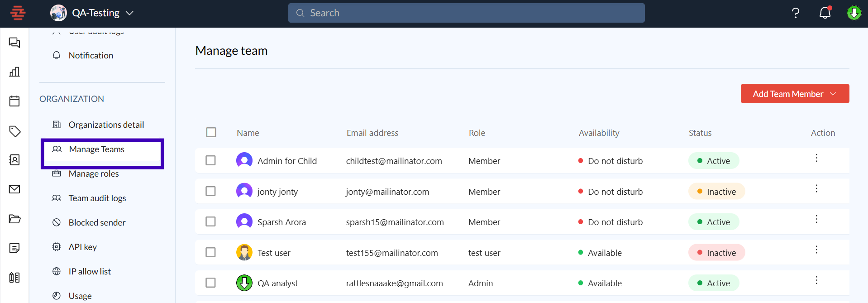This screenshot has width=868, height=303.
Task: Click the help question mark icon
Action: pyautogui.click(x=795, y=13)
